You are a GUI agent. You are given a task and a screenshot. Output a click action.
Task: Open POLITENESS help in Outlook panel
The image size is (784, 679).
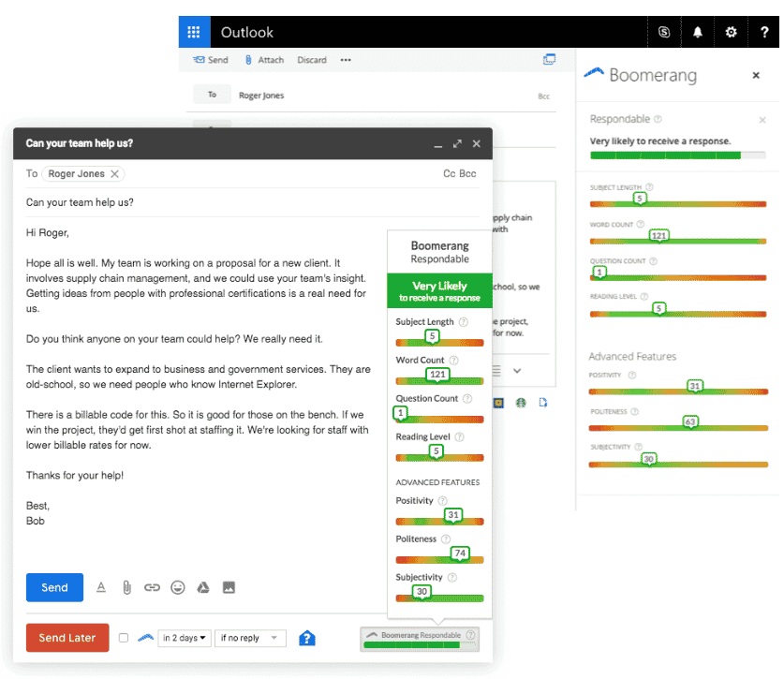pos(634,411)
